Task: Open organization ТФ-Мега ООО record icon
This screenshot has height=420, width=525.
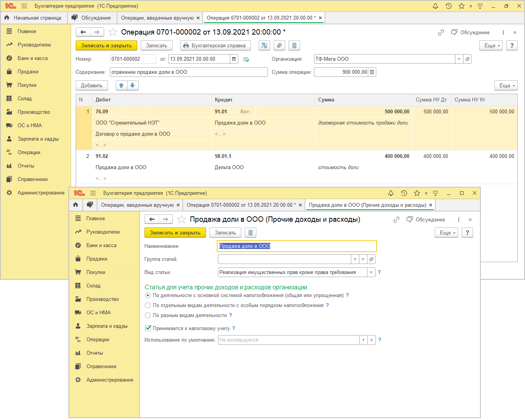Action: tap(467, 59)
